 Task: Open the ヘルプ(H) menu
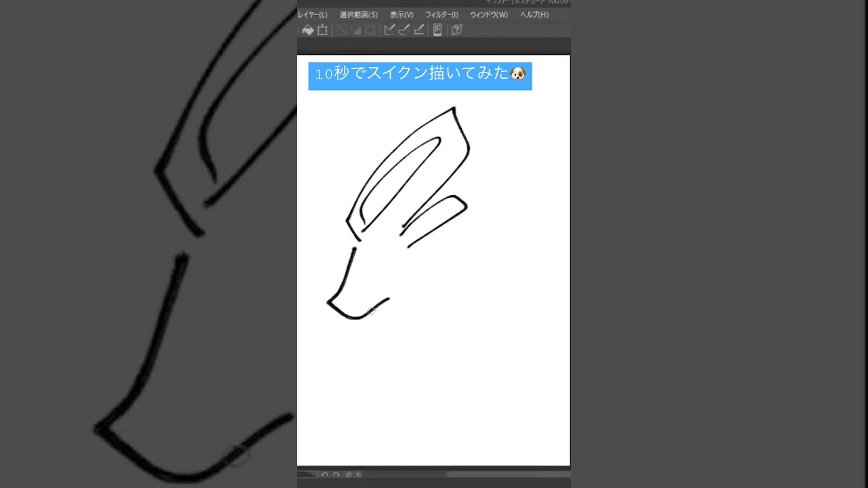(x=534, y=15)
